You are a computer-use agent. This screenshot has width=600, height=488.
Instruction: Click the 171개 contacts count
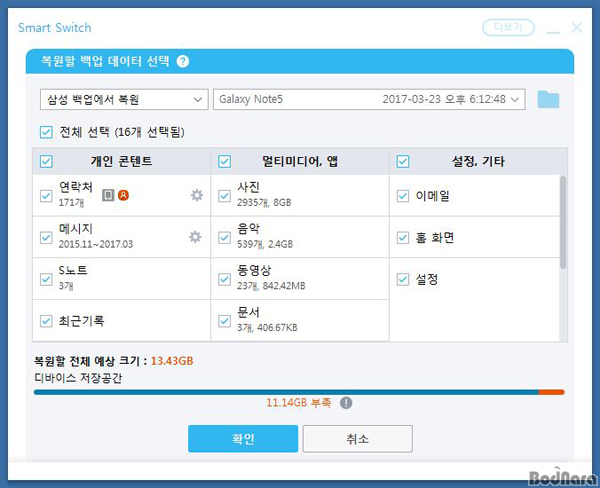click(71, 202)
